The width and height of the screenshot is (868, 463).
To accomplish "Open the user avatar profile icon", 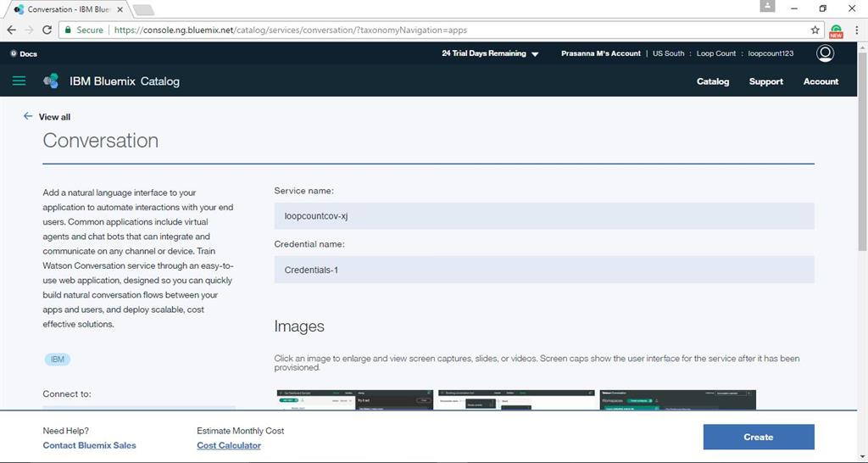I will point(825,53).
